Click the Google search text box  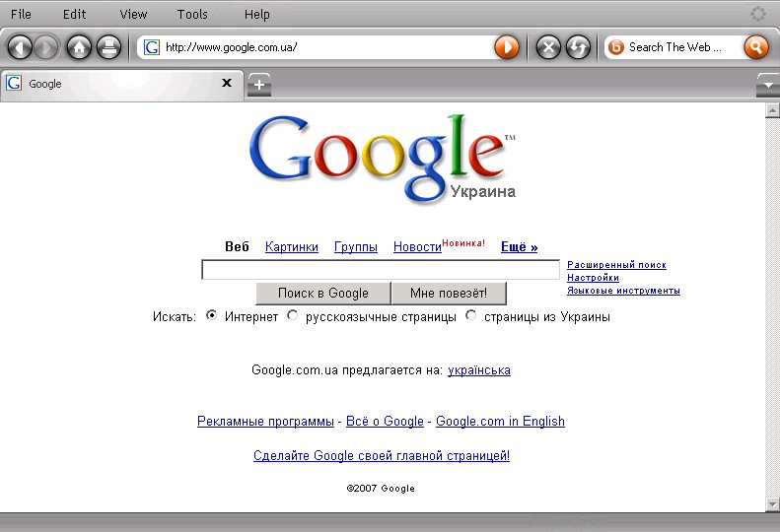point(381,270)
